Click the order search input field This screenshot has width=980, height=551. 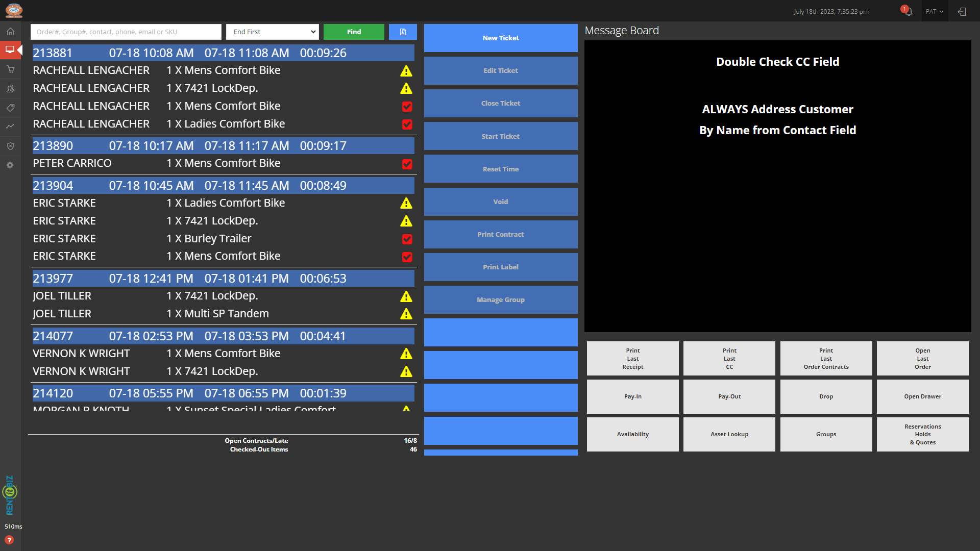point(126,32)
